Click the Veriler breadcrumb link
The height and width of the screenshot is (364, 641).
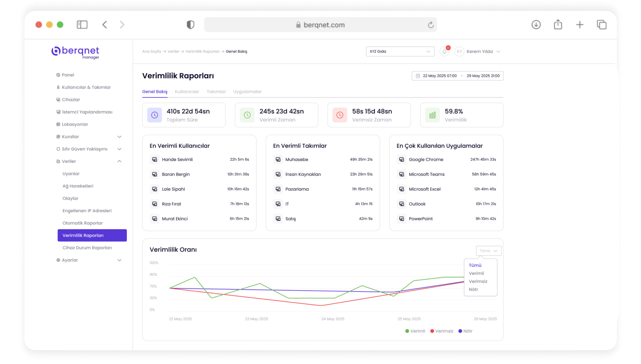pos(173,51)
